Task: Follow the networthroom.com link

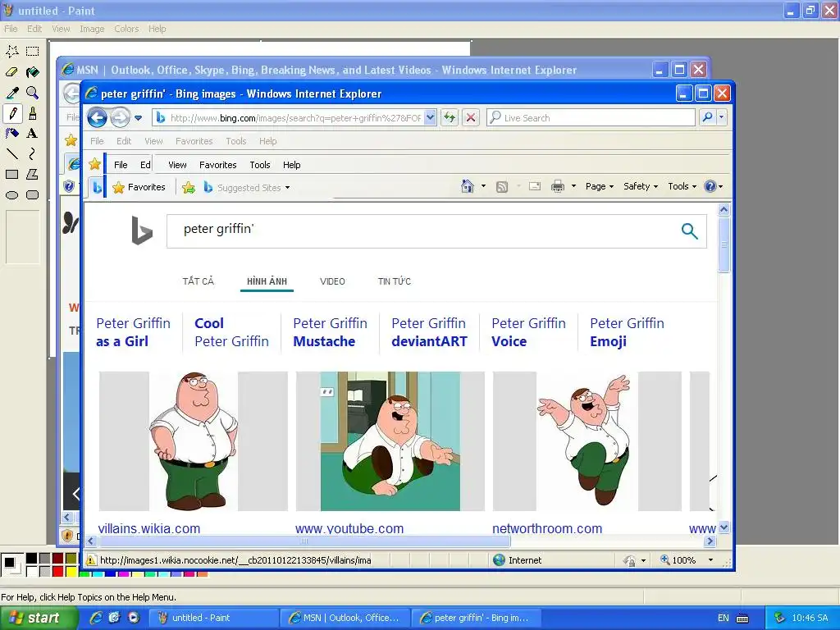Action: coord(547,529)
